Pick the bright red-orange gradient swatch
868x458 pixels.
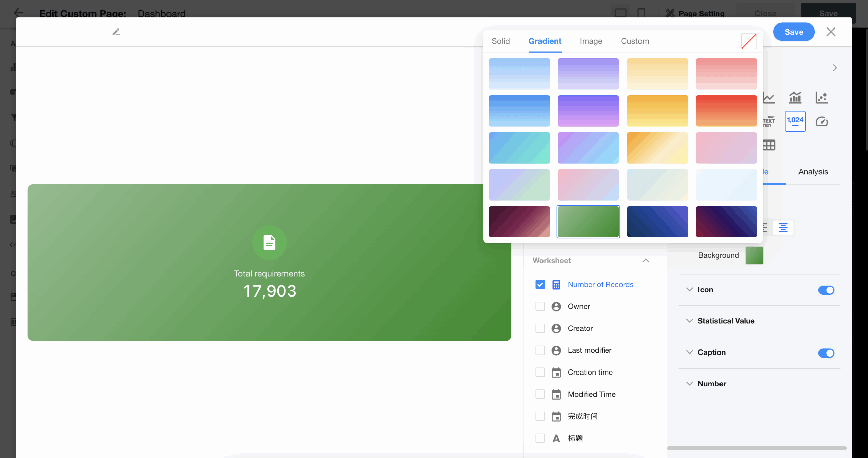[726, 111]
